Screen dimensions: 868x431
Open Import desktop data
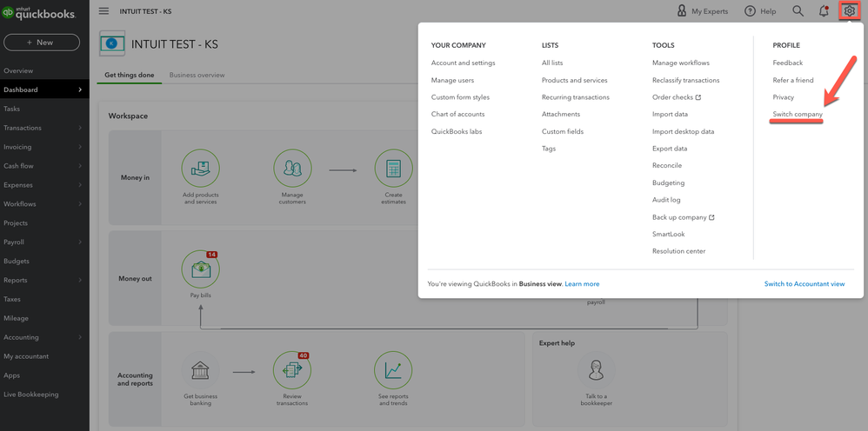coord(683,132)
